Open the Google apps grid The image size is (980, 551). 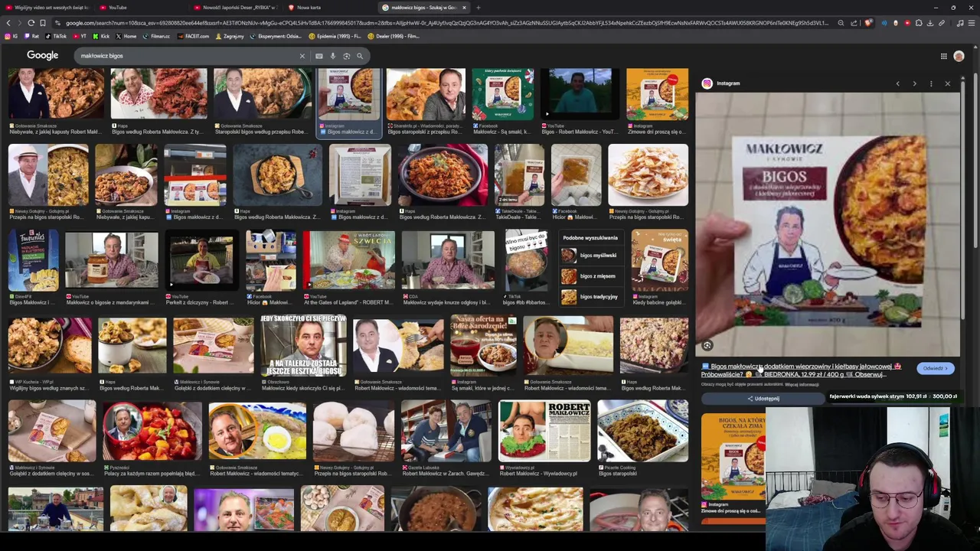point(943,56)
